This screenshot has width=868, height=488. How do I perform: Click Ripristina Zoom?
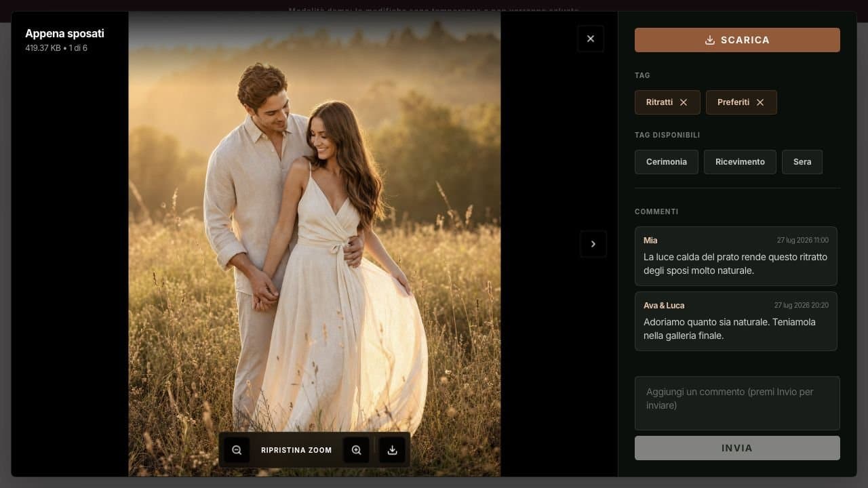tap(296, 450)
